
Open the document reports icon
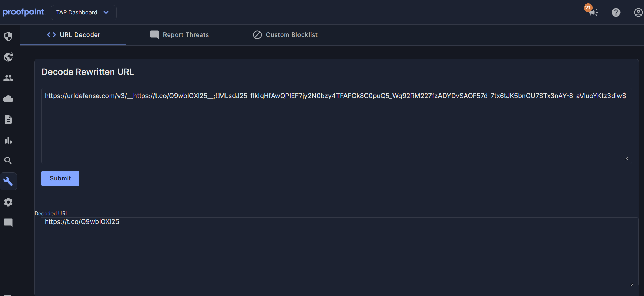tap(8, 119)
